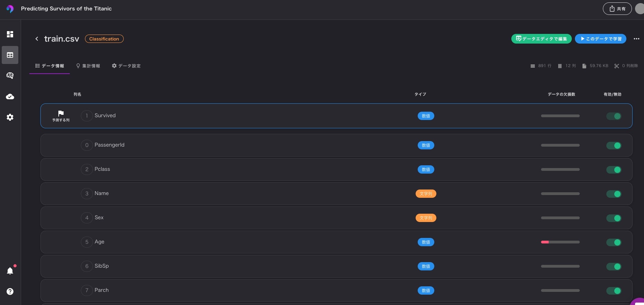Toggle the Survived column enable switch

[614, 116]
